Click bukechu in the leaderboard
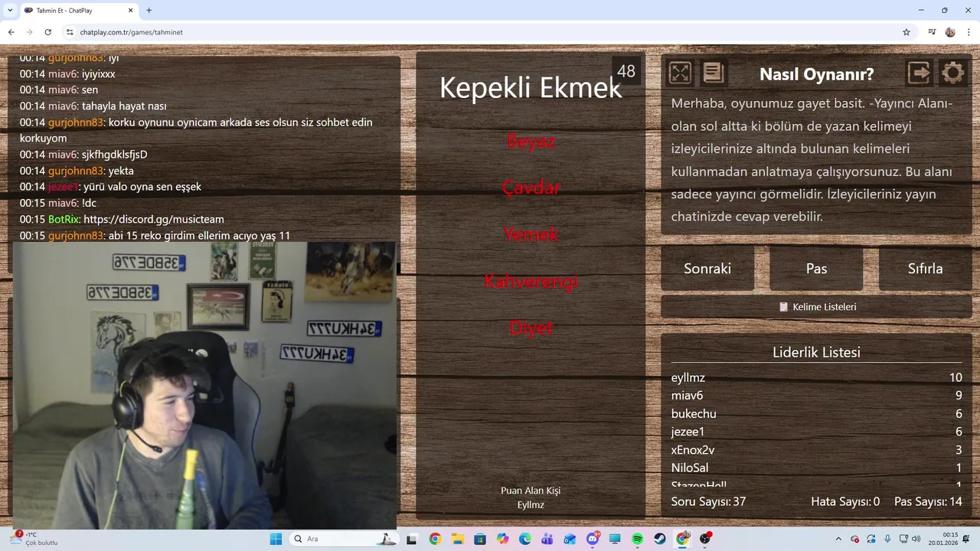The image size is (980, 551). pyautogui.click(x=694, y=414)
